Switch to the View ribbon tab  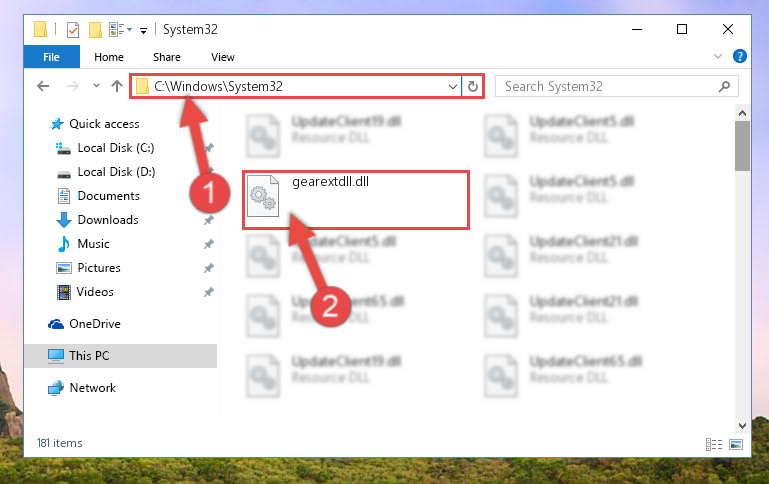[223, 57]
